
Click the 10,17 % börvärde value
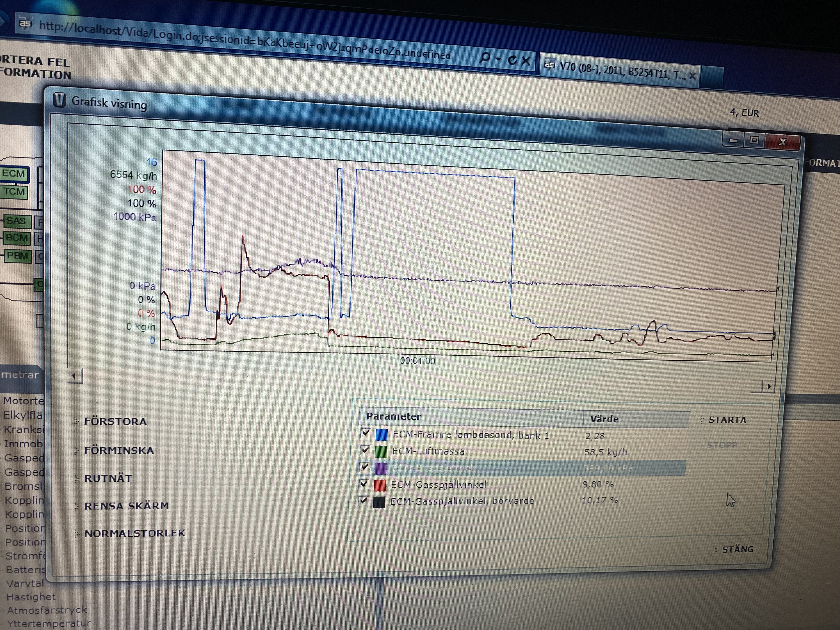[x=600, y=500]
